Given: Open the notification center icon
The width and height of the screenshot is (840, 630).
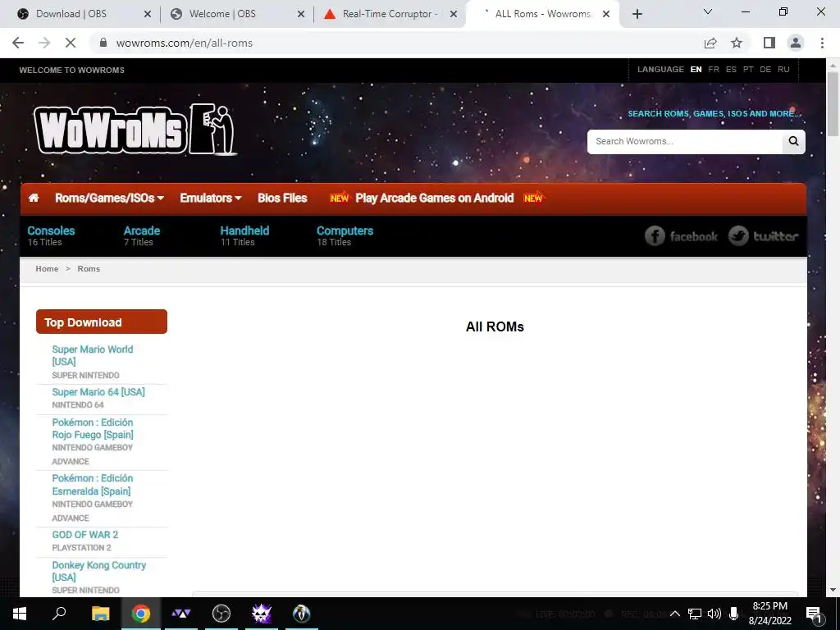Looking at the screenshot, I should (x=814, y=614).
